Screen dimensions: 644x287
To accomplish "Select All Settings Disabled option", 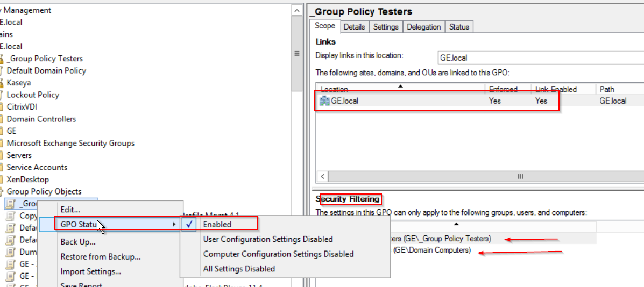I will coord(285,269).
